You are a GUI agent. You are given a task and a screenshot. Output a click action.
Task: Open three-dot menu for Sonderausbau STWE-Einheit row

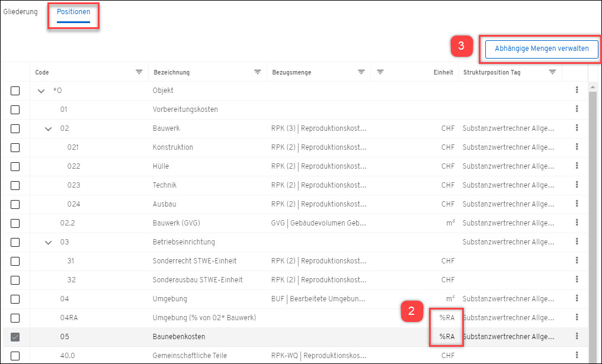pos(577,279)
